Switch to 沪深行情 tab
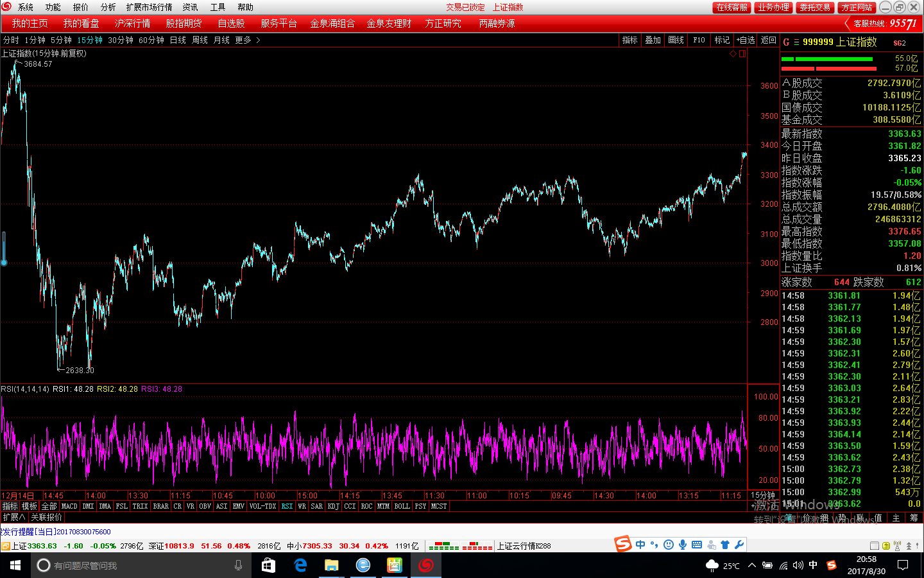Viewport: 924px width, 578px height. point(133,23)
